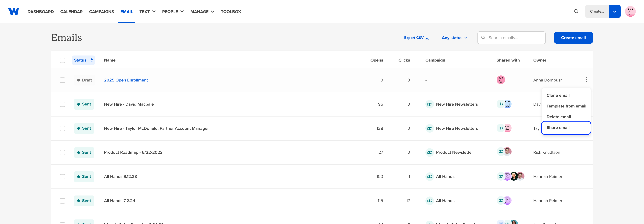Click the Create email button
644x224 pixels.
[x=573, y=38]
